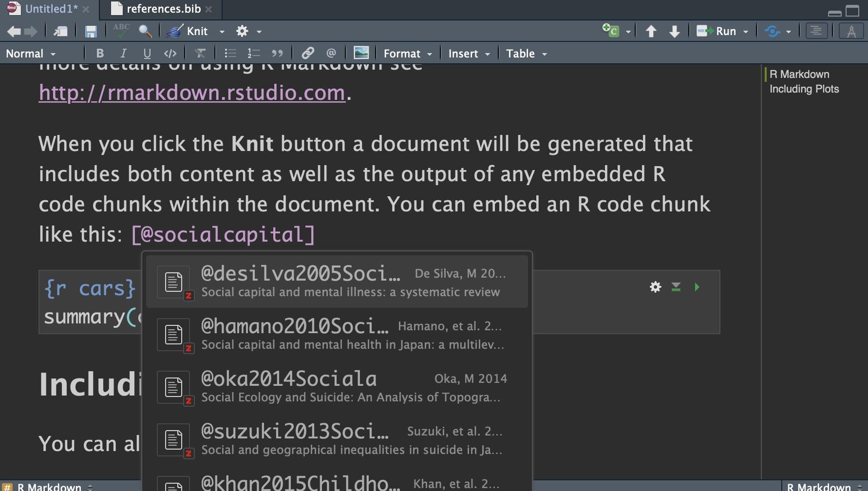Insert a bulleted list

pos(230,53)
